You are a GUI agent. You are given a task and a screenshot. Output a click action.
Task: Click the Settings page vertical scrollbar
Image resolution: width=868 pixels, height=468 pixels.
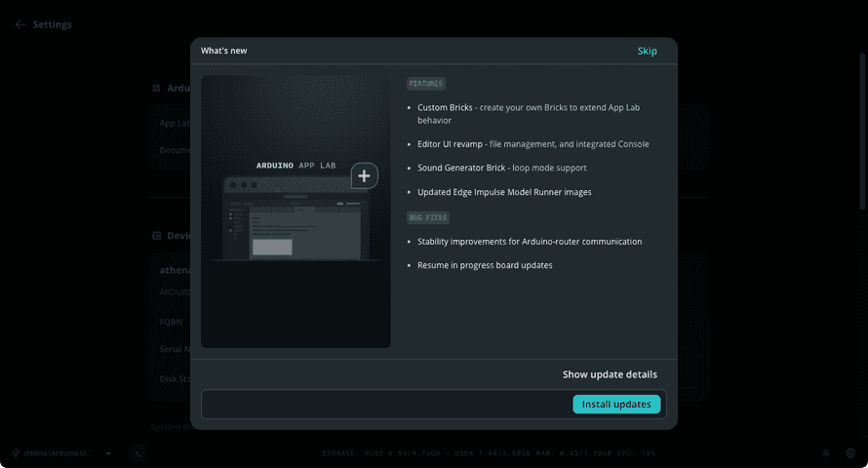click(x=862, y=132)
